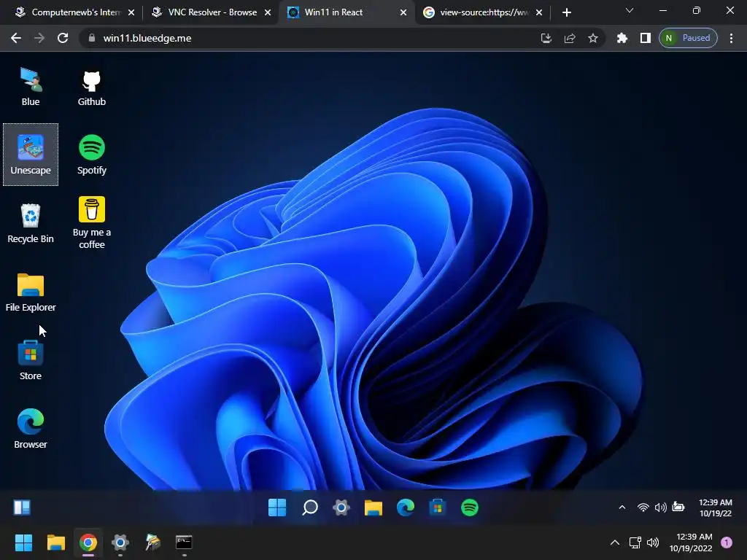View site information lock icon
Viewport: 747px width, 560px height.
point(92,38)
